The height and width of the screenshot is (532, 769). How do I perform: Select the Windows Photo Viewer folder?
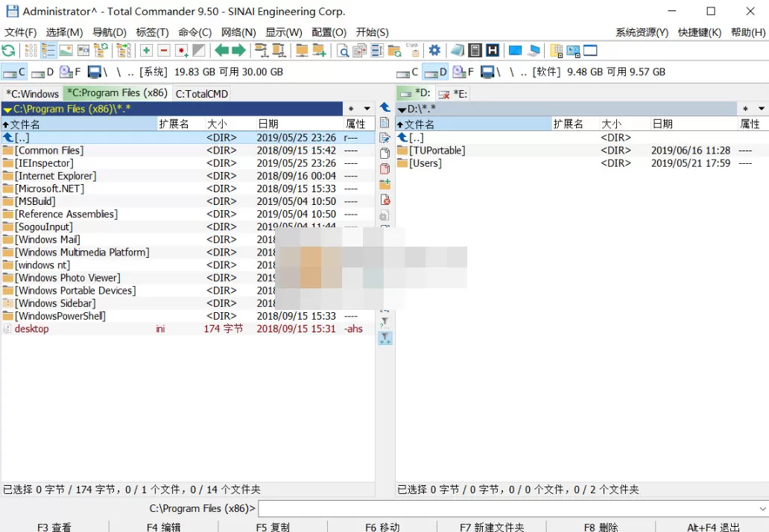click(x=67, y=278)
